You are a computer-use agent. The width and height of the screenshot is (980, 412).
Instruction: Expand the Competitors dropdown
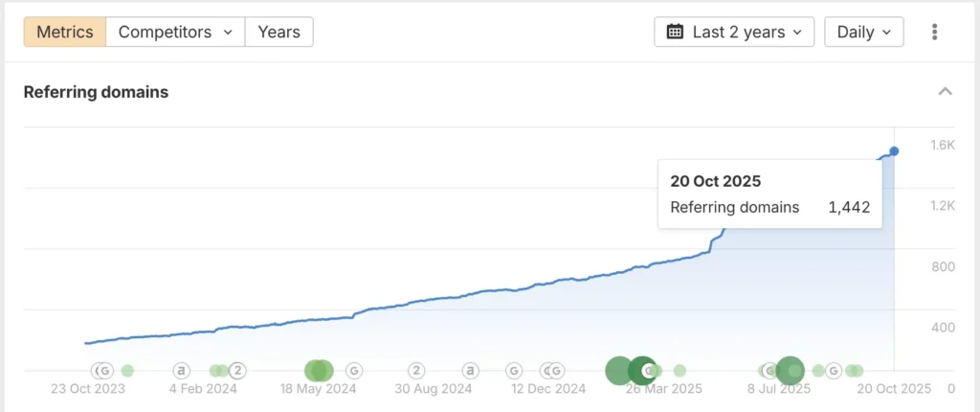(175, 32)
